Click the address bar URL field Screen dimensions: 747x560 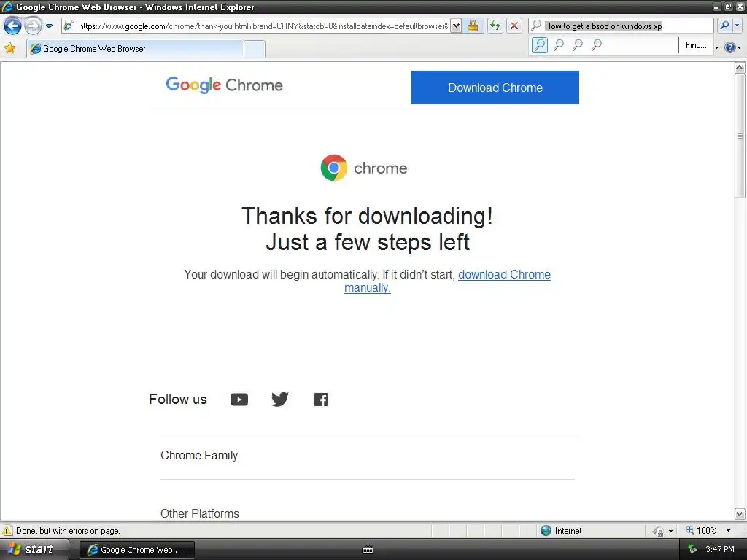[263, 26]
